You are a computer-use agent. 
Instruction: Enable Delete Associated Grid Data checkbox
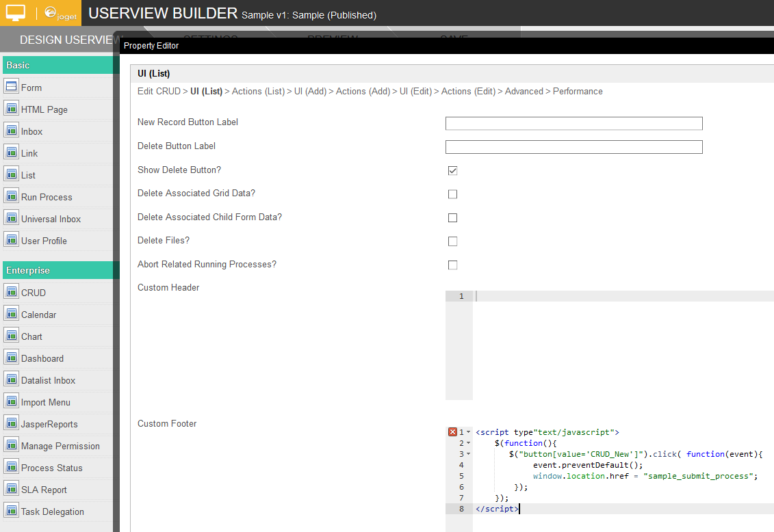click(452, 194)
